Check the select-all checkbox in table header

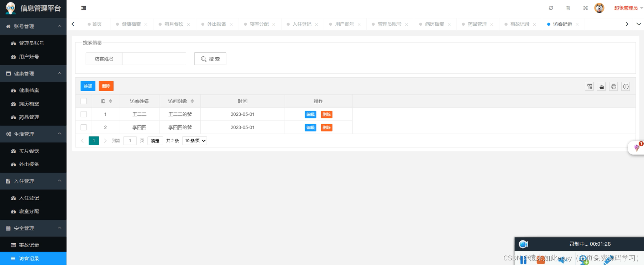point(84,101)
